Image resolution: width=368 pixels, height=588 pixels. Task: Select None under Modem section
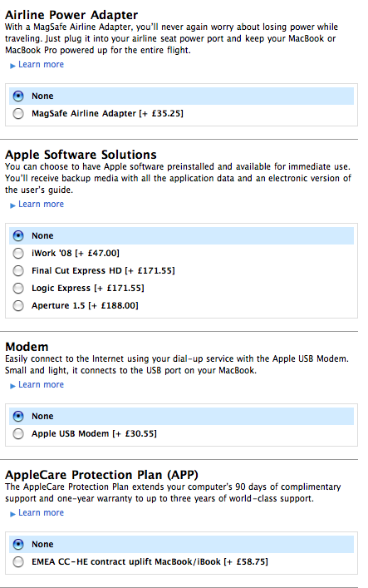point(18,416)
